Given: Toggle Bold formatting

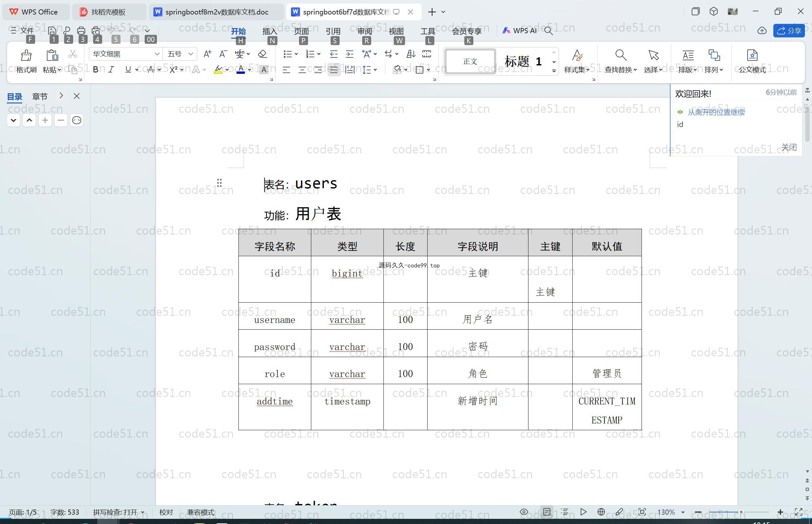Looking at the screenshot, I should point(96,69).
